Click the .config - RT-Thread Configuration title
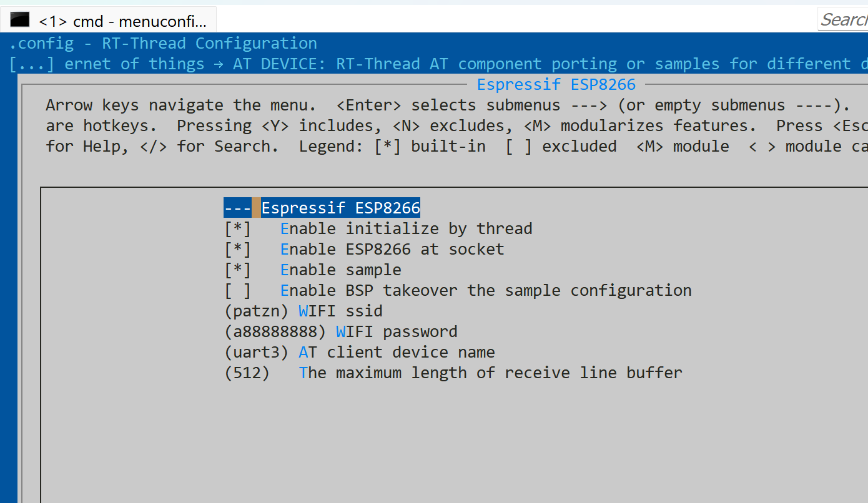The image size is (868, 503). click(x=163, y=44)
